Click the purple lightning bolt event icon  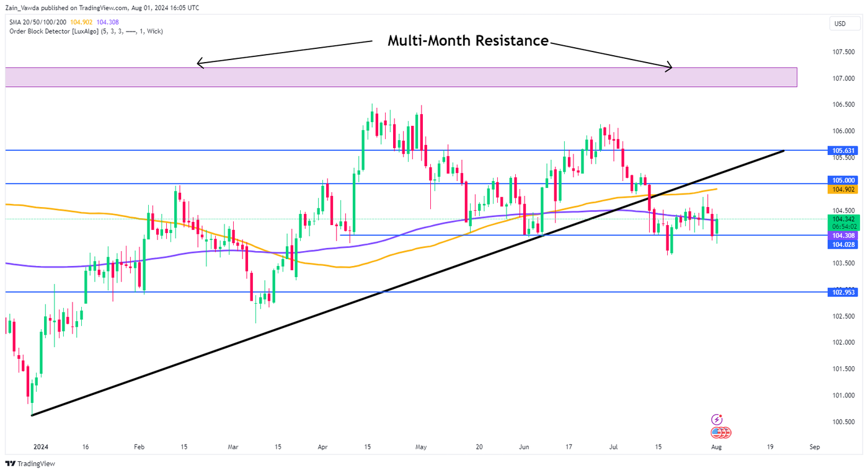pos(717,420)
